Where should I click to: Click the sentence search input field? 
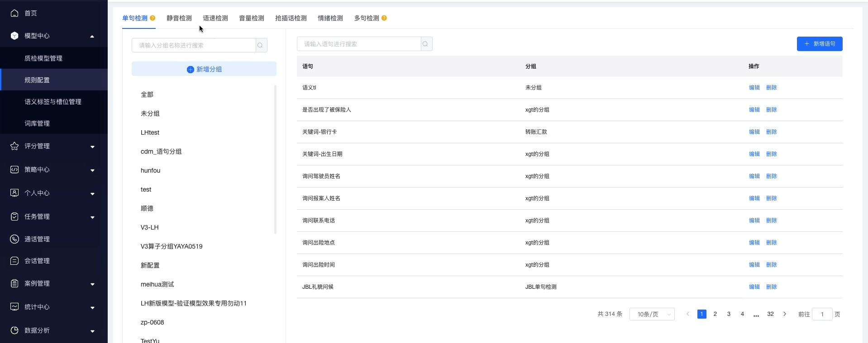pos(359,44)
